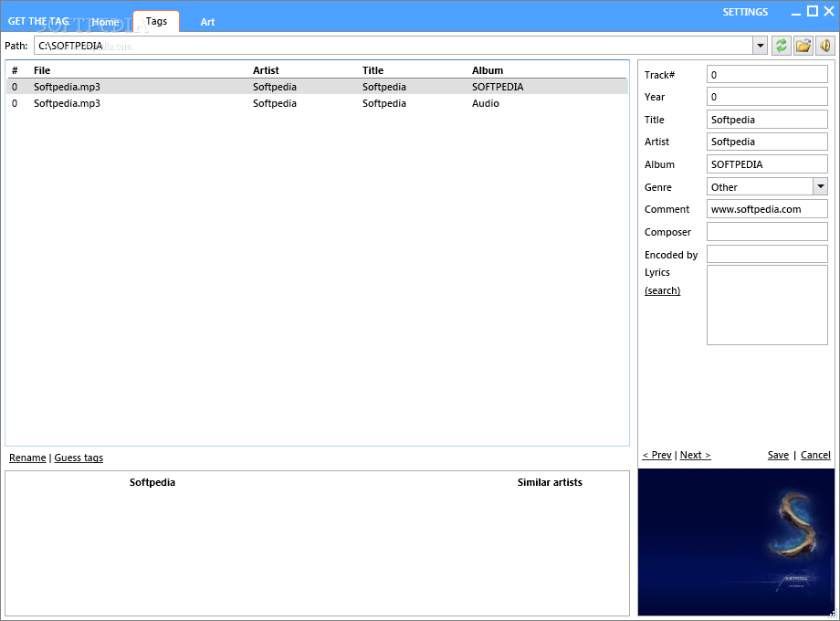
Task: Click the green refresh arrows icon
Action: pyautogui.click(x=782, y=46)
